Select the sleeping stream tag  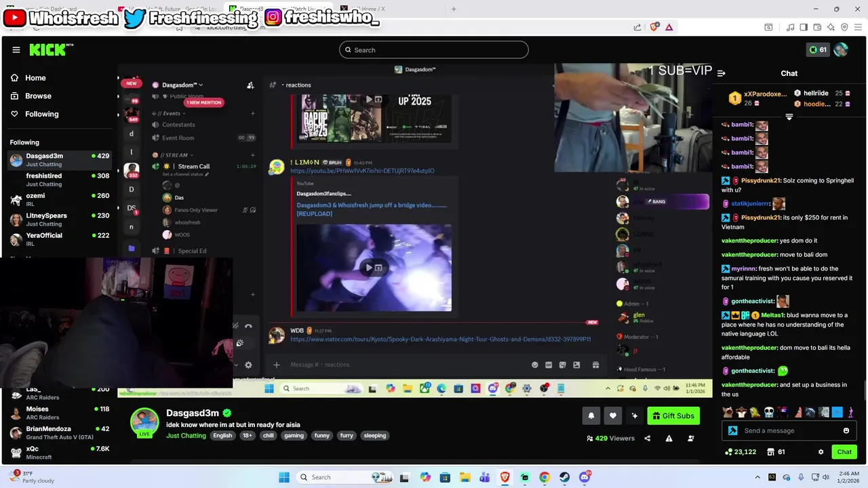pos(374,436)
